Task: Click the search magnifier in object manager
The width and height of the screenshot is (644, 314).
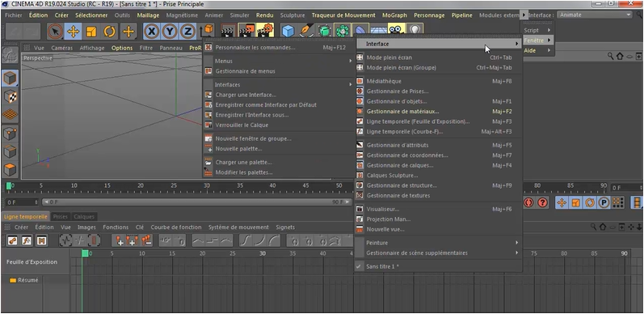Action: click(611, 56)
